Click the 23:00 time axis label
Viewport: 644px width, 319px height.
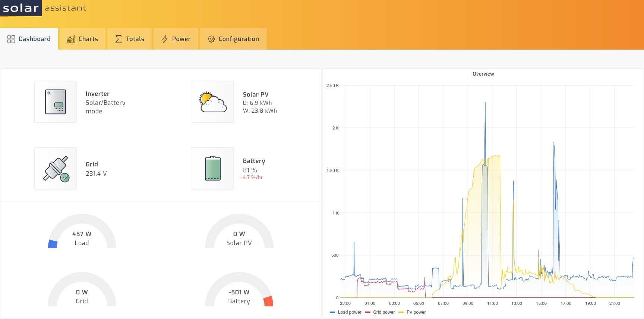tap(345, 303)
